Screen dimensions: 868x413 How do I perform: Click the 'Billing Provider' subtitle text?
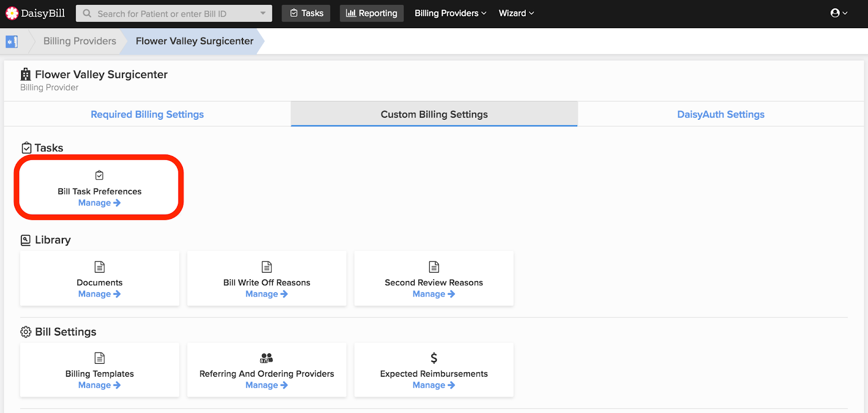coord(49,87)
